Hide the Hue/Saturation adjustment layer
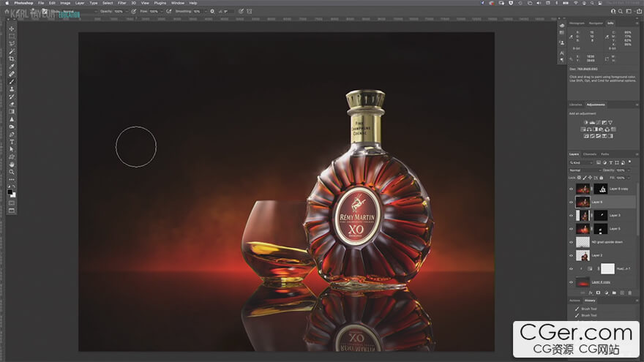This screenshot has width=644, height=362. pos(572,269)
